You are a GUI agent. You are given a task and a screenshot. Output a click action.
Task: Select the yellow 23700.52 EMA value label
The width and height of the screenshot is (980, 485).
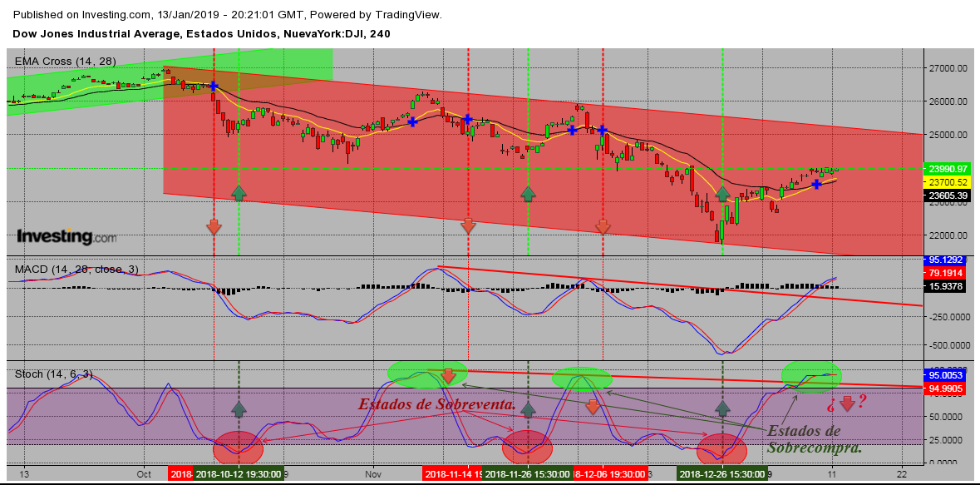pyautogui.click(x=946, y=182)
